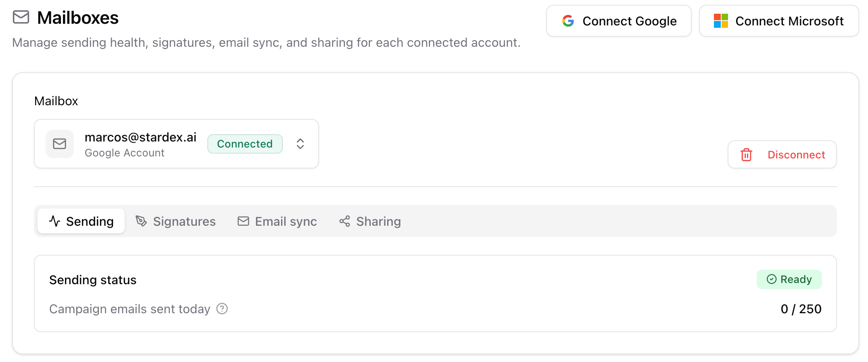Screen dimensions: 868x362
Task: Click the 0 / 250 sent count
Action: [801, 309]
